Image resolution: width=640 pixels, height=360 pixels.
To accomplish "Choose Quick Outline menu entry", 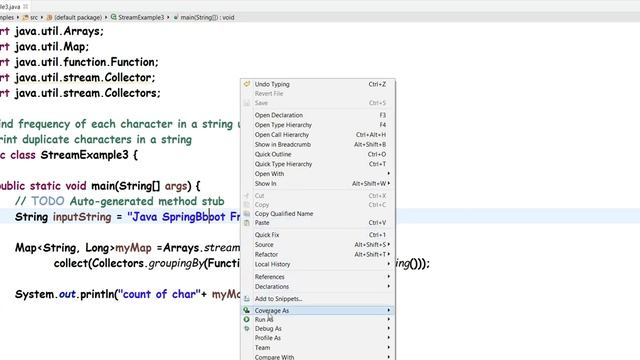I will 318,154.
